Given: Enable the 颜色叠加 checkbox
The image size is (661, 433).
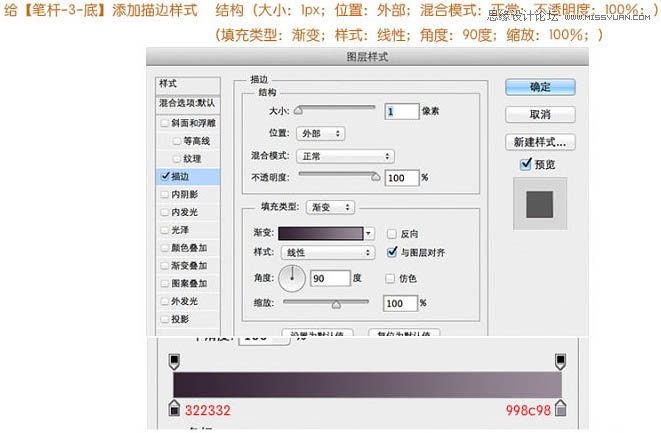Looking at the screenshot, I should click(x=164, y=248).
